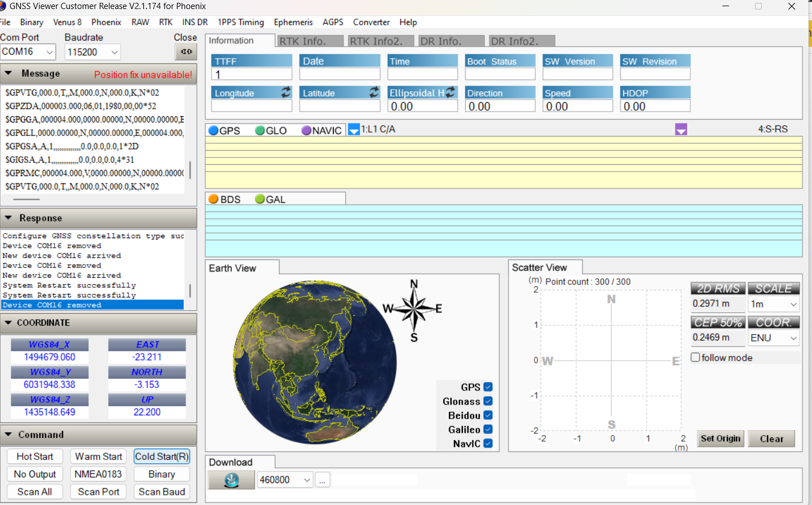The height and width of the screenshot is (505, 812).
Task: Collapse the COORDINATE panel section
Action: point(8,323)
